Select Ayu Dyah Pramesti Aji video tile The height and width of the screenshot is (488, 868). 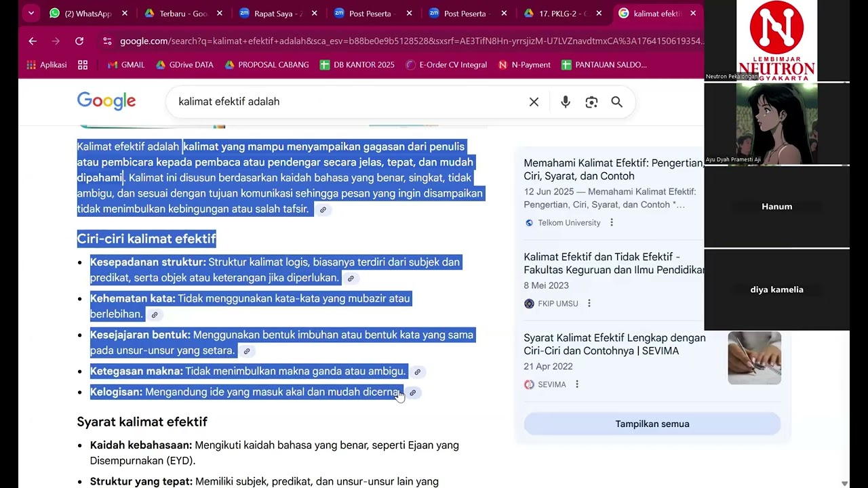(776, 124)
